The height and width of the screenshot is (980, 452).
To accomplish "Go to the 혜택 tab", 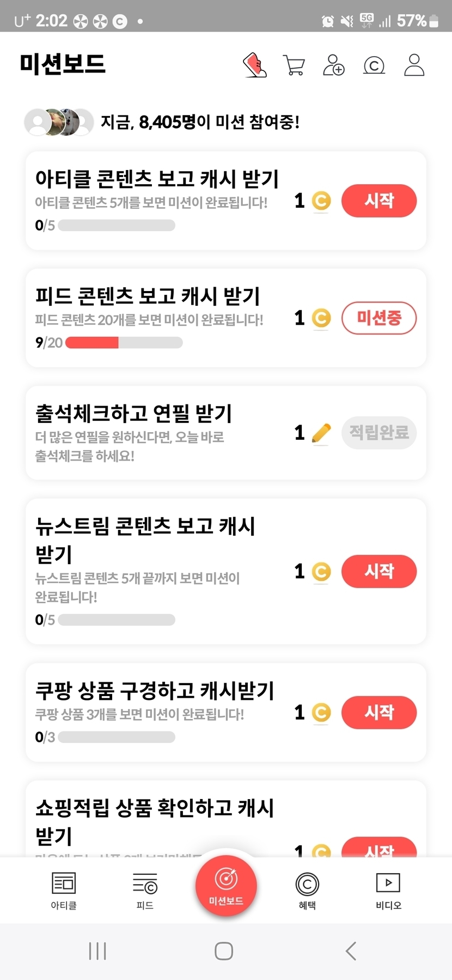I will click(307, 891).
